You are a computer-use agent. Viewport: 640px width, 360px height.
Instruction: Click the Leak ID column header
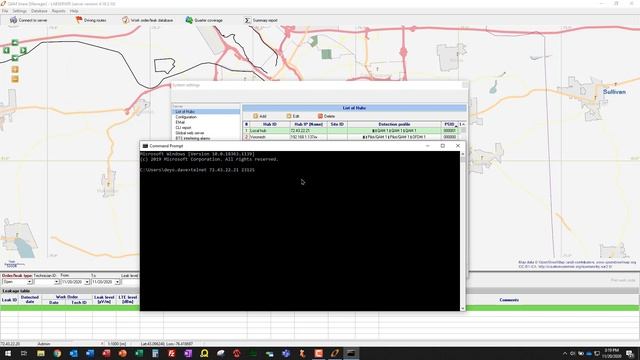9,300
